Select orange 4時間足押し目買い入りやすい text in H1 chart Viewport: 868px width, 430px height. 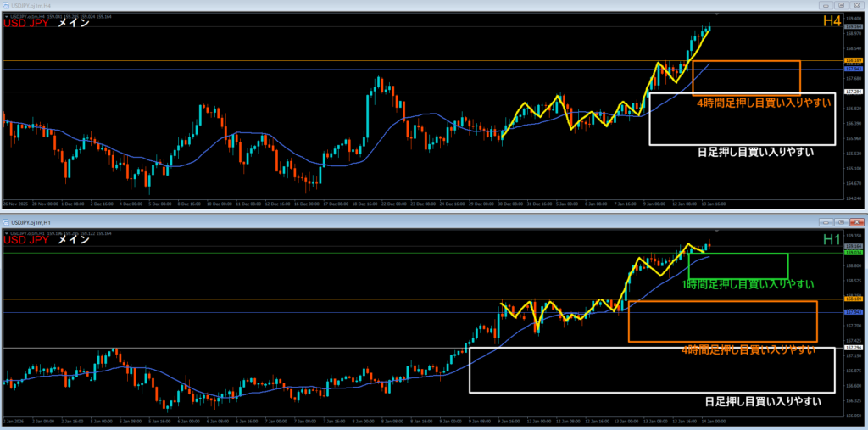point(748,349)
